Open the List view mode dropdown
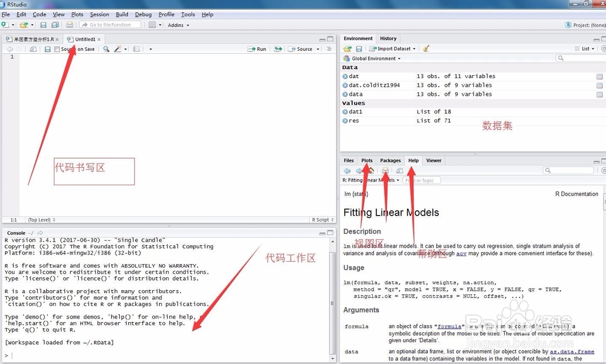The image size is (606, 364). [585, 48]
